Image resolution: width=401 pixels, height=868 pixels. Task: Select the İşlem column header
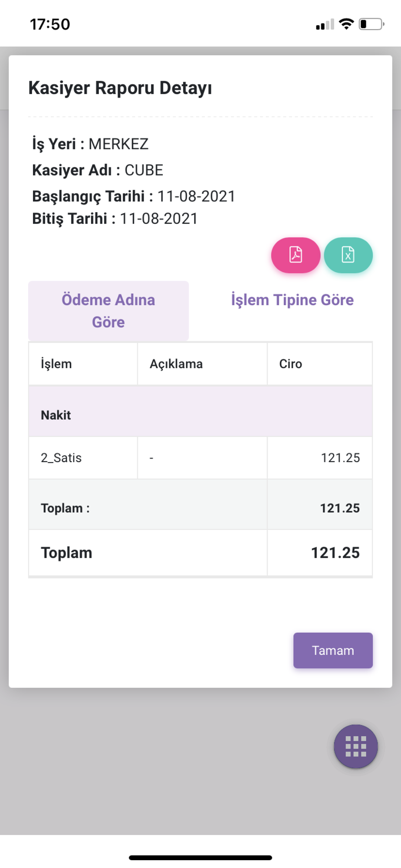click(83, 364)
